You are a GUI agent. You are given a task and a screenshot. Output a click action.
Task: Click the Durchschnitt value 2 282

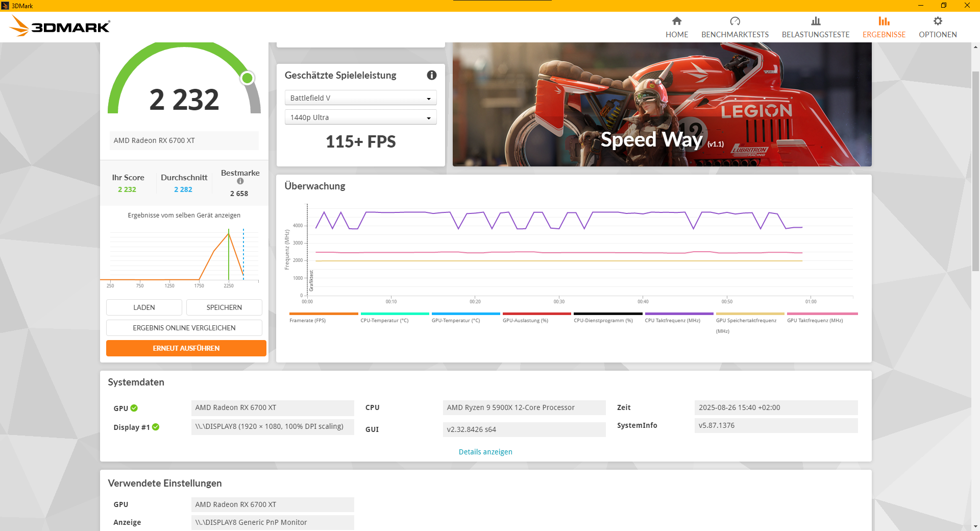[x=183, y=189]
